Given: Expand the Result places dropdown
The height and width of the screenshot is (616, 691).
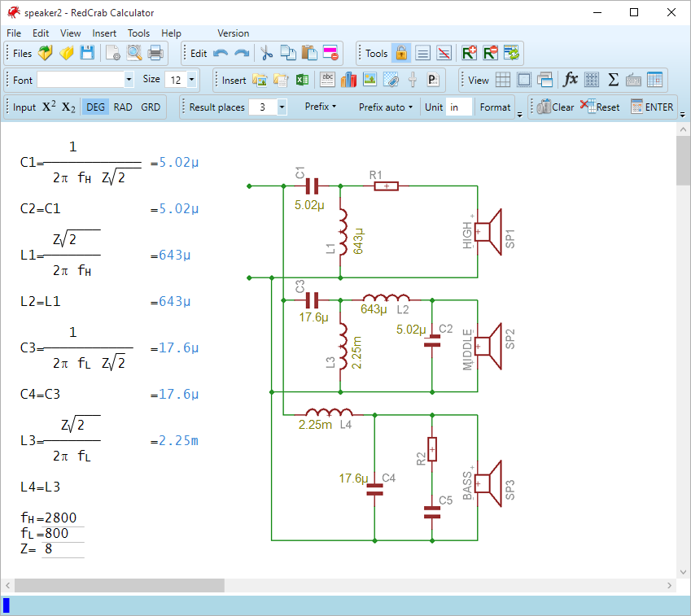Looking at the screenshot, I should pos(282,107).
